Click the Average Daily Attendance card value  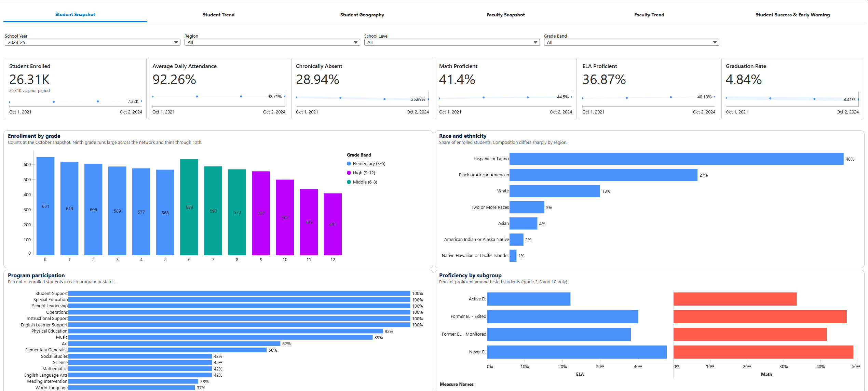(x=174, y=80)
